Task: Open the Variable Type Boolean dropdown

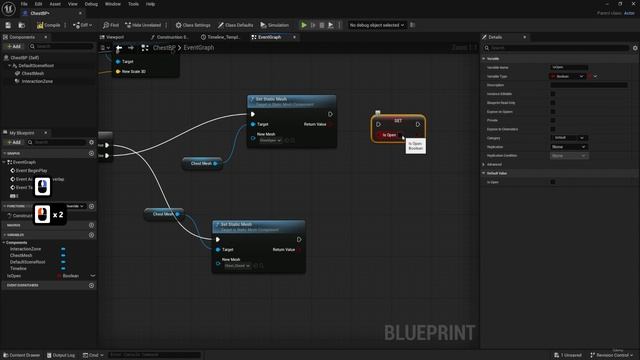Action: coord(568,76)
